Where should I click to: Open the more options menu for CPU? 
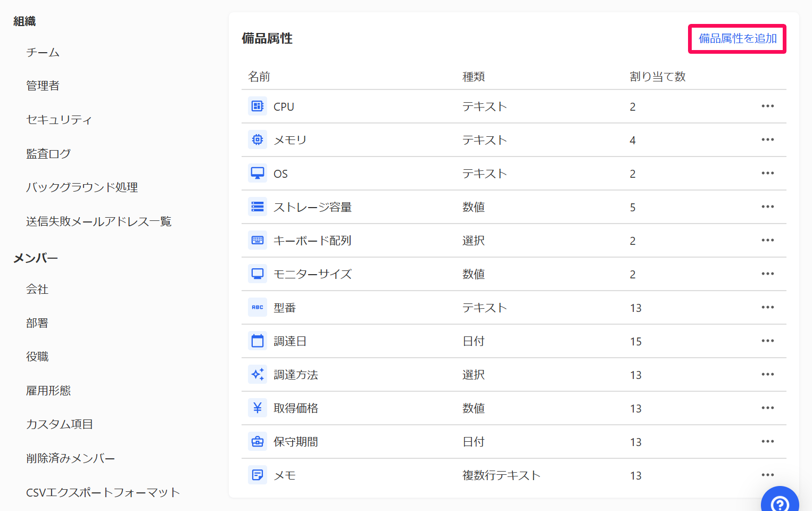pyautogui.click(x=767, y=106)
